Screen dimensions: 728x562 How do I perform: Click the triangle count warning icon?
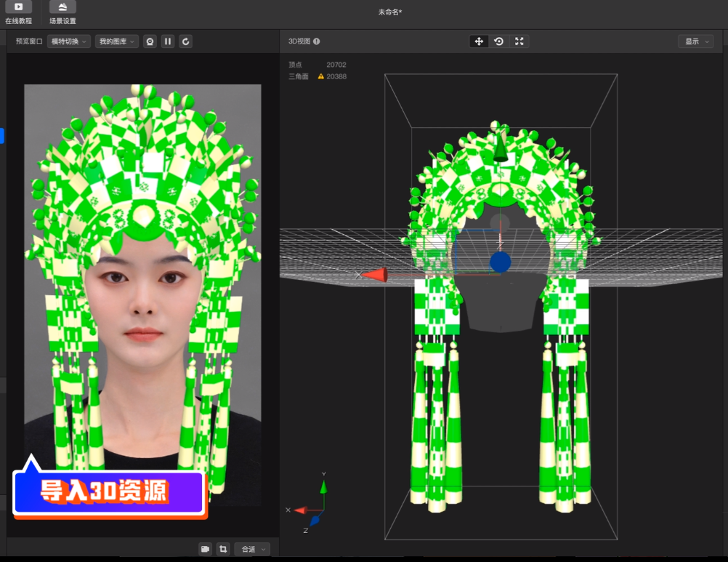pos(321,76)
